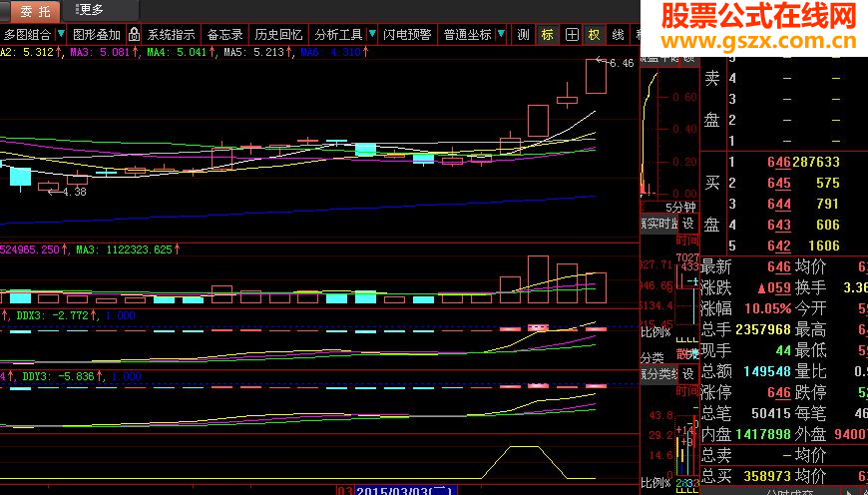Click the 涨幅 10.05% value
868x495 pixels.
767,308
